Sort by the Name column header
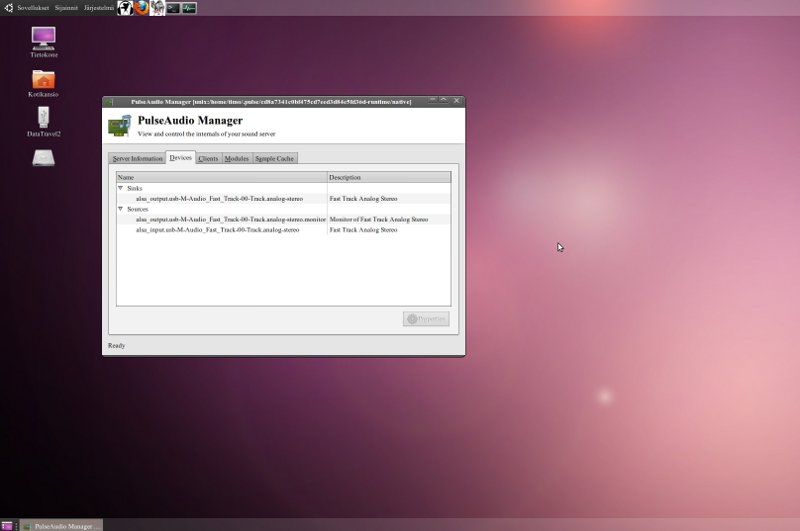The image size is (800, 531). coord(221,178)
